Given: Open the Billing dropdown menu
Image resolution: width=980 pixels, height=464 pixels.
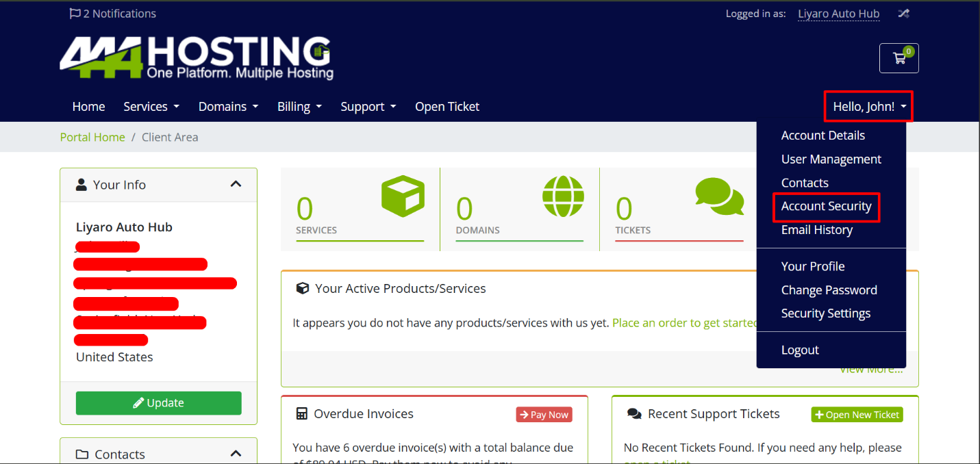Looking at the screenshot, I should (299, 107).
